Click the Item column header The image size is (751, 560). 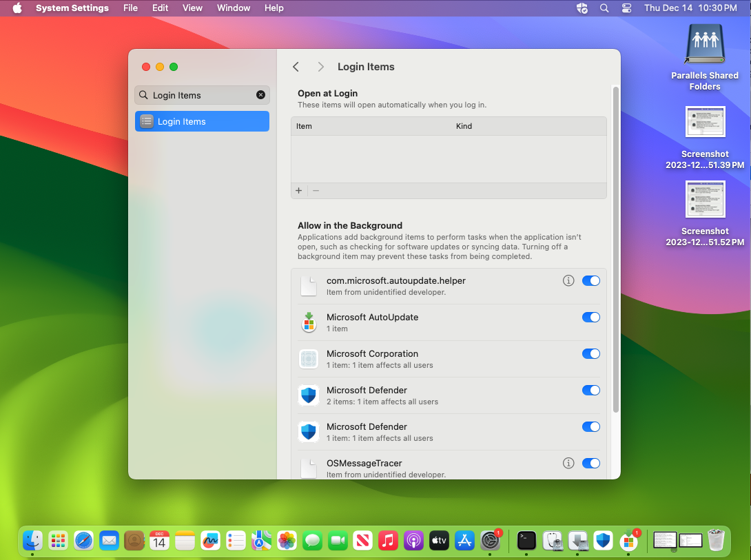coord(304,126)
